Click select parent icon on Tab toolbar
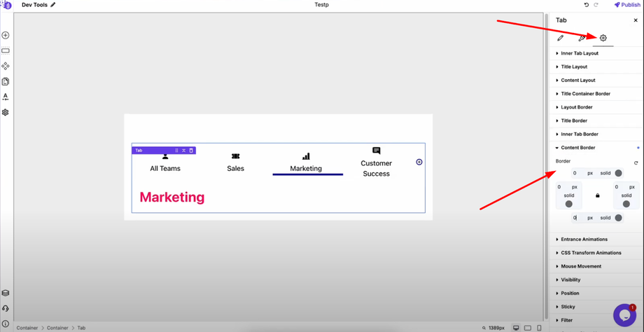Screen dimensions: 644x332 point(183,151)
